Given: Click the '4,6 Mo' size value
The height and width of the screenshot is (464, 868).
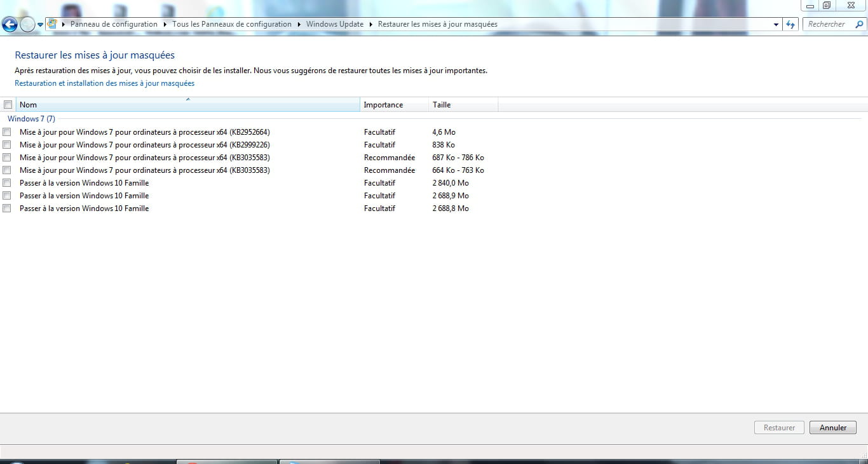Looking at the screenshot, I should click(444, 132).
